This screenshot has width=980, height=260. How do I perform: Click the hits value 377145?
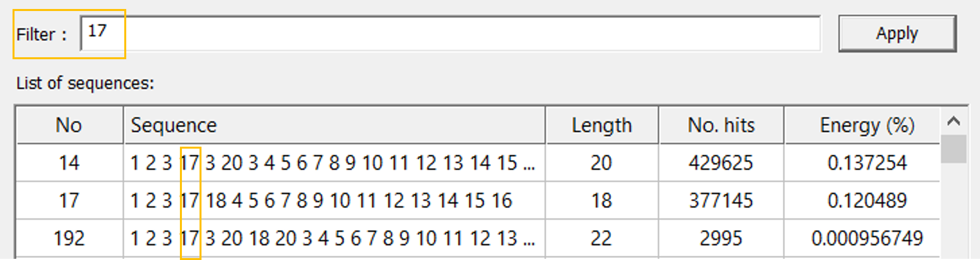click(721, 200)
